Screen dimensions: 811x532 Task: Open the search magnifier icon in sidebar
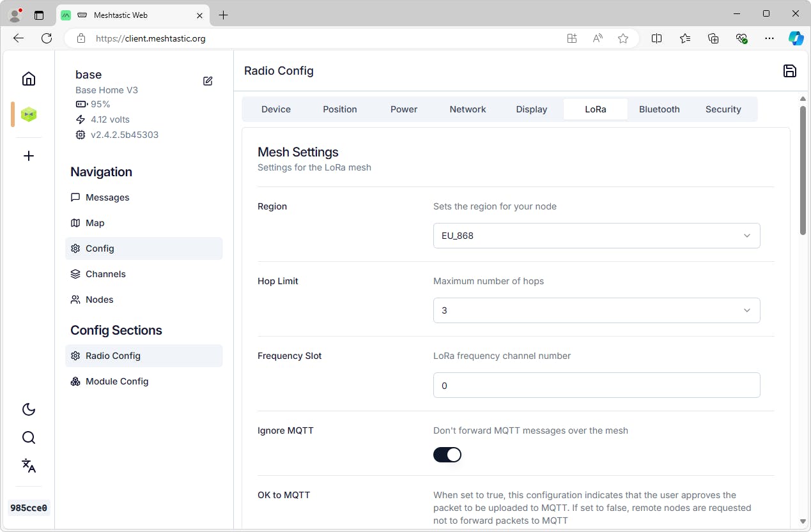(29, 437)
